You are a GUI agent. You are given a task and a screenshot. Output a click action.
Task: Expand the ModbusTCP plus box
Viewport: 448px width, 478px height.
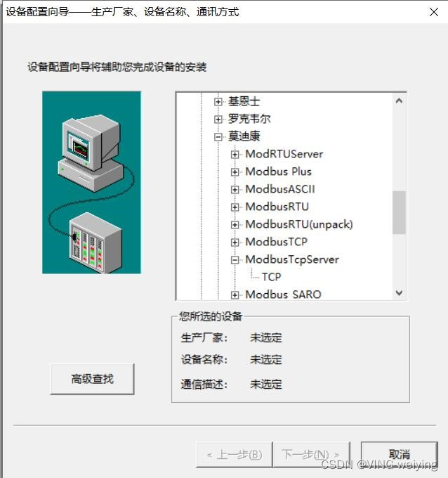point(235,243)
